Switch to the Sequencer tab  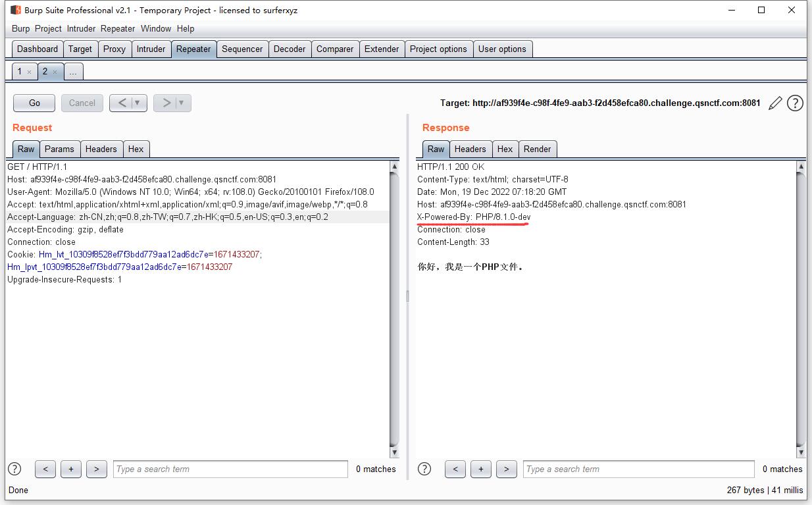tap(242, 49)
